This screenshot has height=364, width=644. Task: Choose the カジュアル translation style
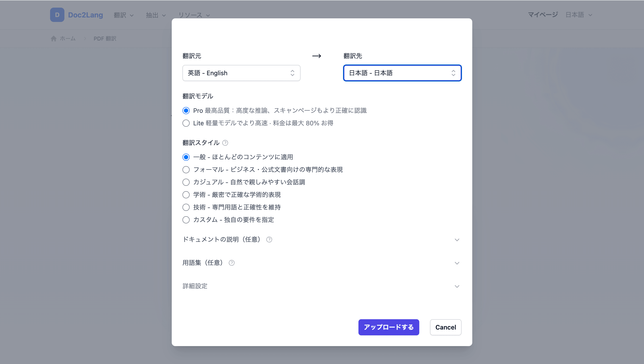coord(186,182)
